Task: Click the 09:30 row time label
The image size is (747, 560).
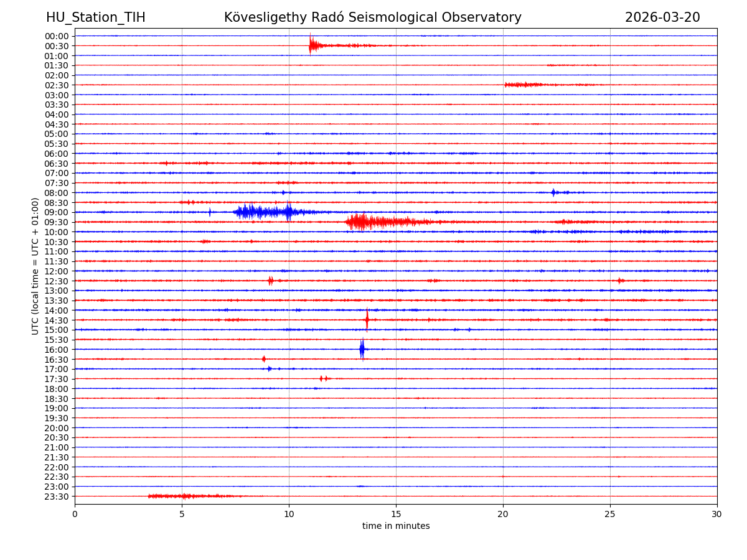Action: click(57, 222)
